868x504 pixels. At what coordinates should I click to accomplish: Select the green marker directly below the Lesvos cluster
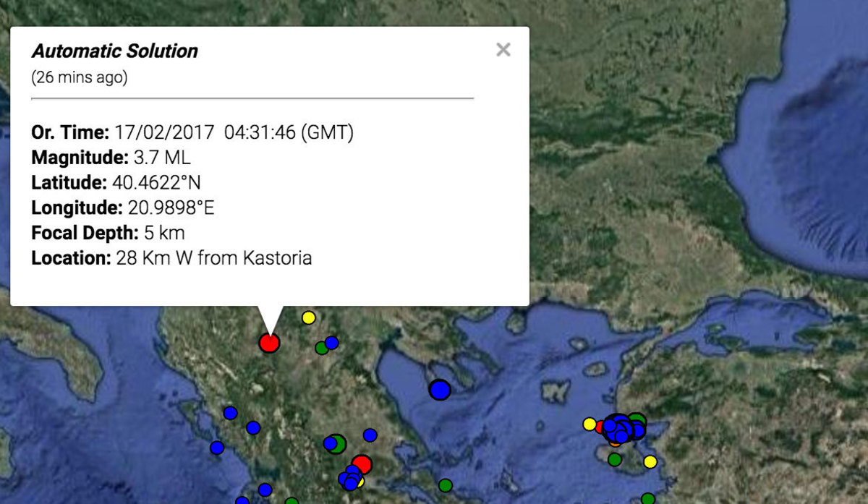tap(615, 459)
